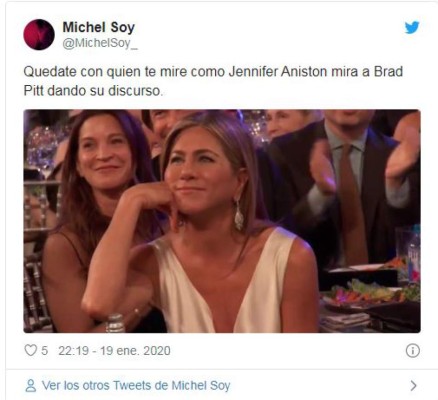
Task: Open Michel Soy display name link
Action: pos(99,27)
